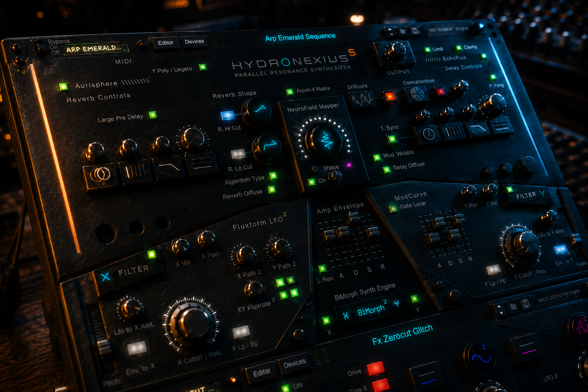Toggle the Reverb Diffuse LED
Viewport: 588px width, 392px height.
271,189
